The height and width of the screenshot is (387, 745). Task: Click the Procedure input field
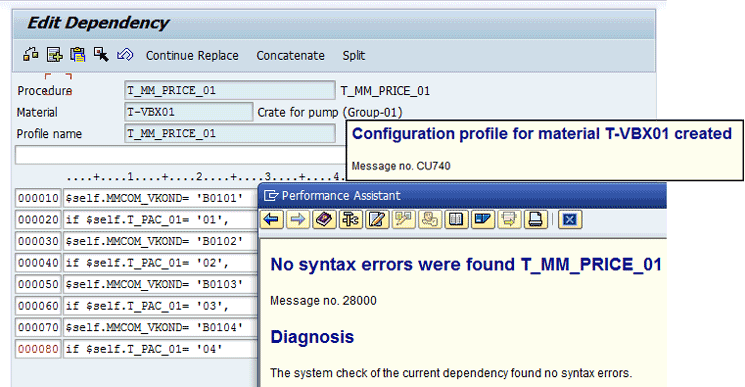[x=229, y=90]
